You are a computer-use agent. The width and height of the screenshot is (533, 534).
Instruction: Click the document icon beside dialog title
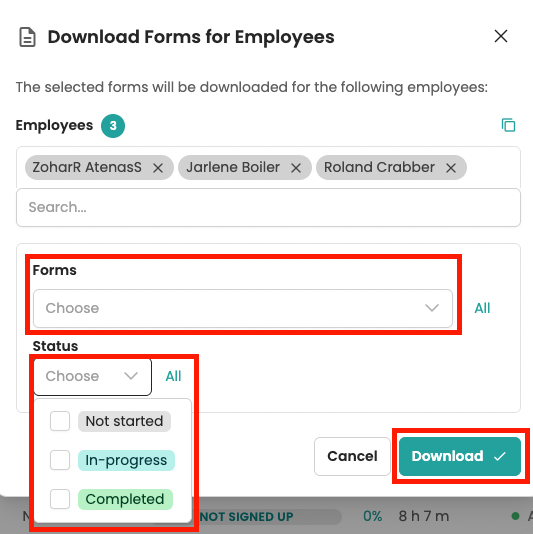coord(27,37)
